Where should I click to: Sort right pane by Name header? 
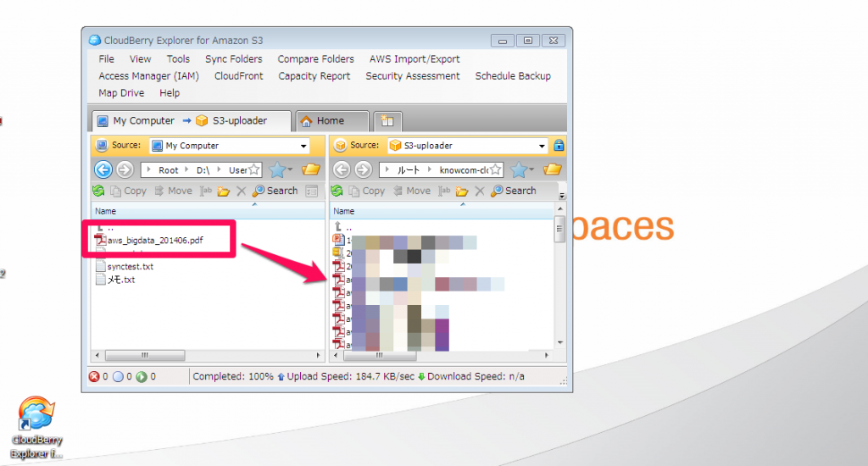click(441, 211)
